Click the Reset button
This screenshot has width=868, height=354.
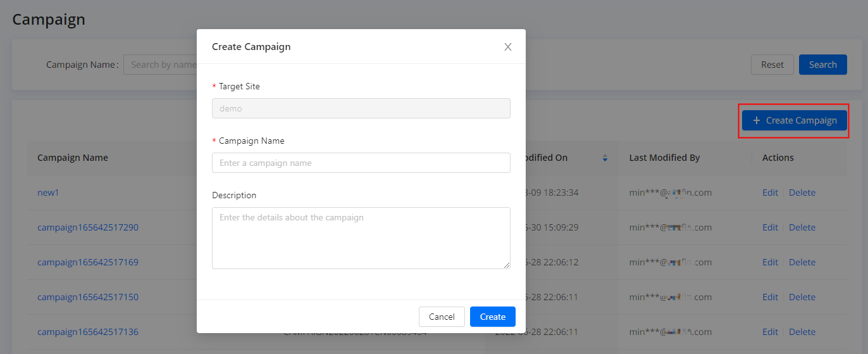point(772,65)
